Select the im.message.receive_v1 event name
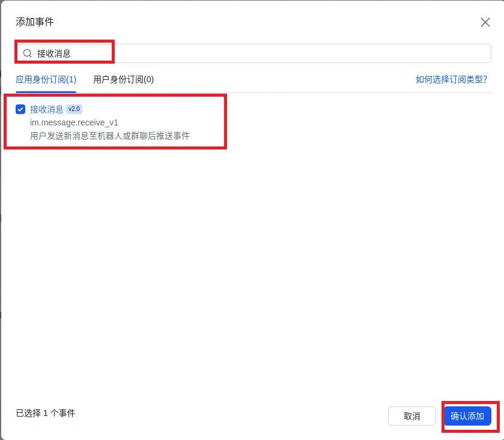The height and width of the screenshot is (440, 504). point(74,122)
